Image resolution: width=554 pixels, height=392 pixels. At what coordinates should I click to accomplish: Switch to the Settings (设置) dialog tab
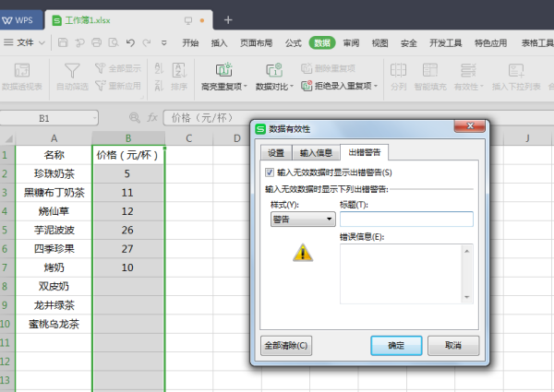(276, 153)
